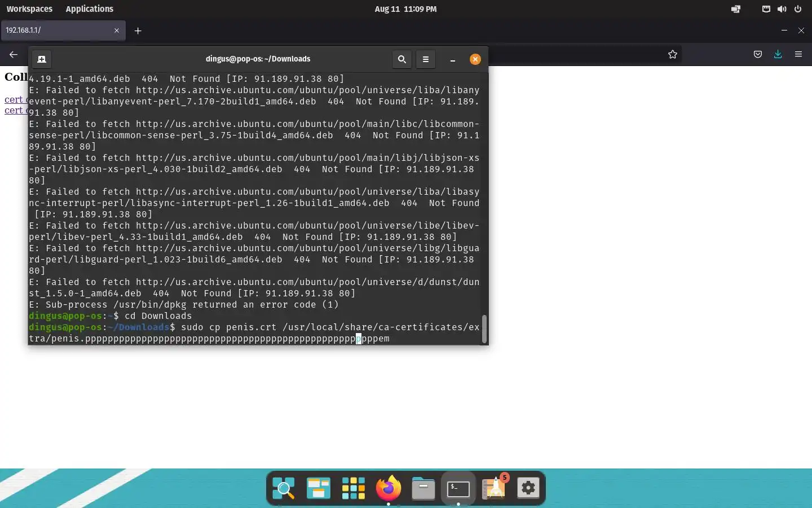This screenshot has width=812, height=508.
Task: Open Pop!_Shop with the update badge
Action: click(x=495, y=487)
